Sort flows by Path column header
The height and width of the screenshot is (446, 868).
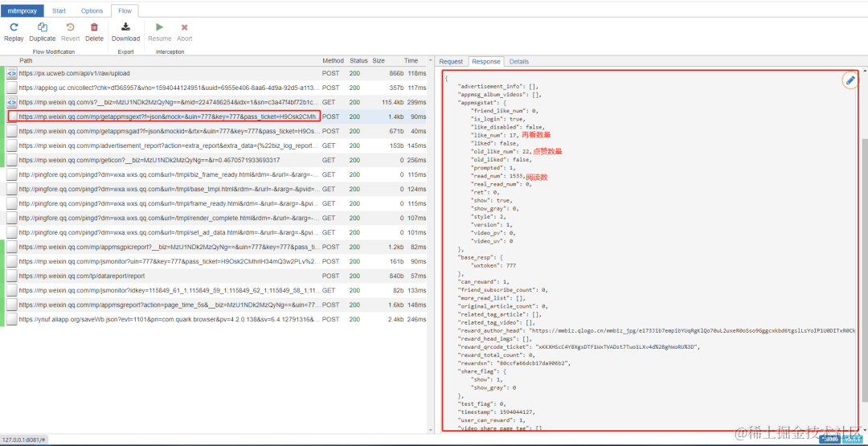click(26, 61)
